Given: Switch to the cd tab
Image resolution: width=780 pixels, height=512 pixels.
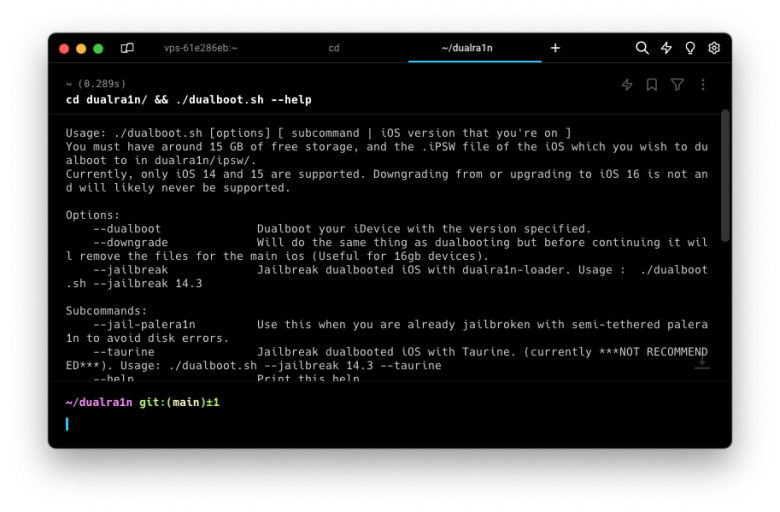Looking at the screenshot, I should (334, 48).
